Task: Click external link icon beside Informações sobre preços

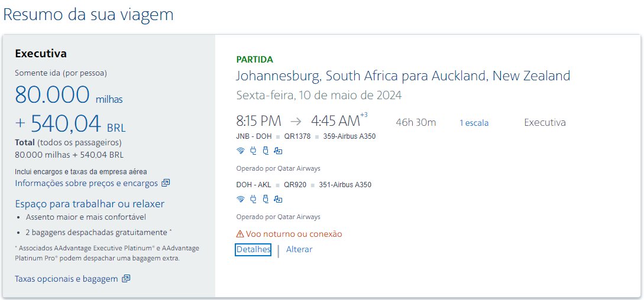Action: 166,183
